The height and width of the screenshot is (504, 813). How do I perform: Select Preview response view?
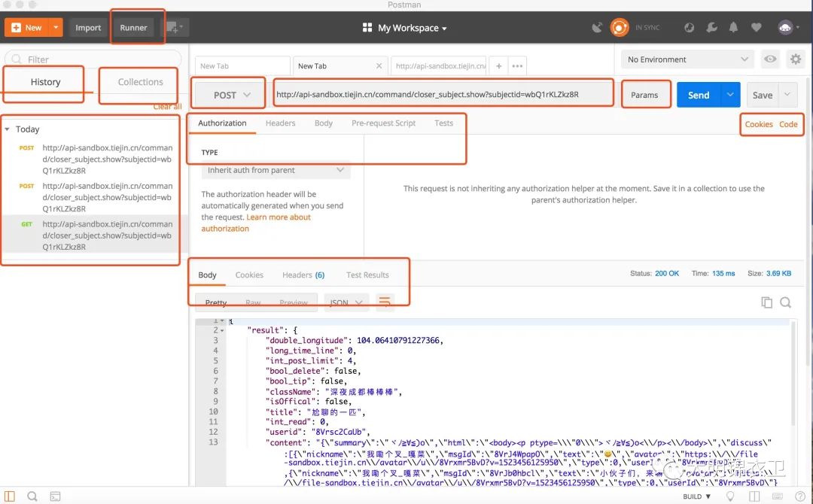(x=294, y=302)
